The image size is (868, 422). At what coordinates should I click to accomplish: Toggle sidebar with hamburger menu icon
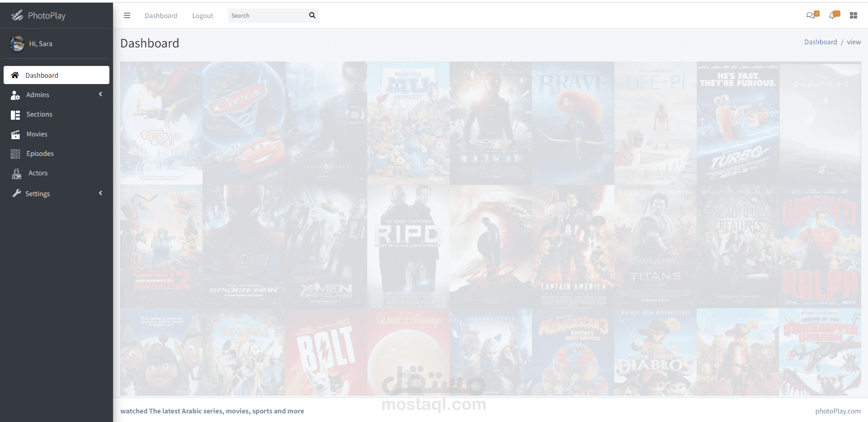(127, 15)
